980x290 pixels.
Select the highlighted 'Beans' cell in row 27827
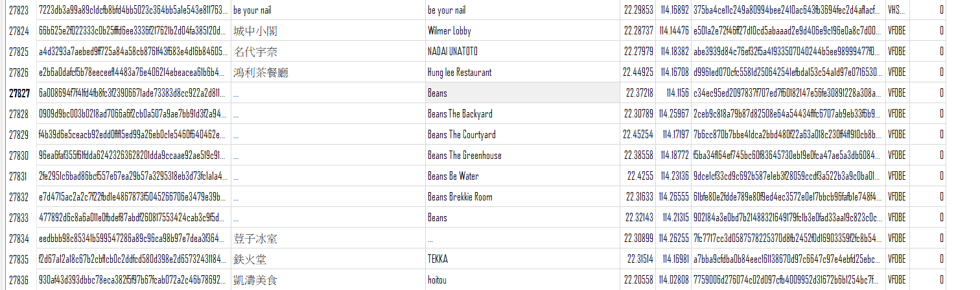pyautogui.click(x=522, y=93)
